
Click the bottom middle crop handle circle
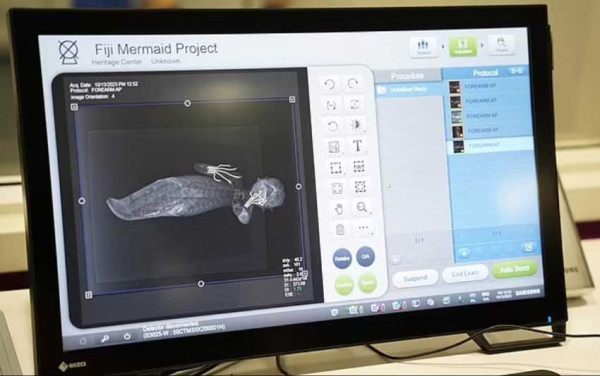(201, 284)
